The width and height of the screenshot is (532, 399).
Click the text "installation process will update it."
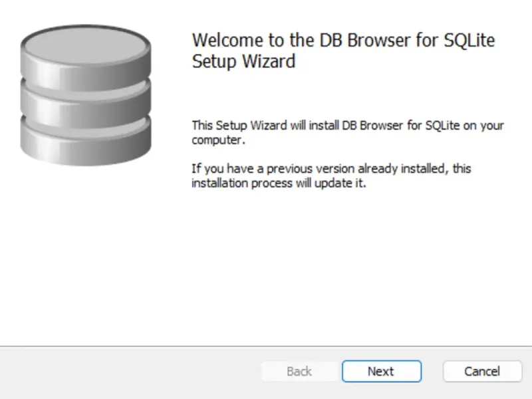[x=279, y=184]
